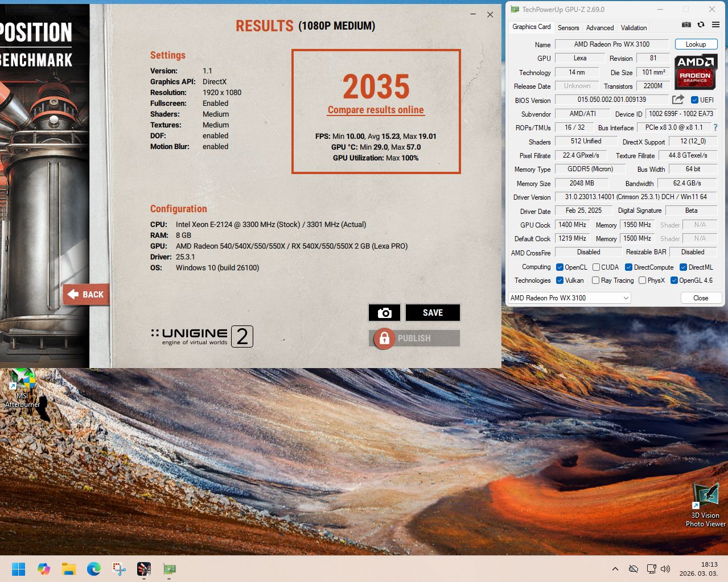728x582 pixels.
Task: Click the Bus Interface question mark icon
Action: [x=715, y=127]
